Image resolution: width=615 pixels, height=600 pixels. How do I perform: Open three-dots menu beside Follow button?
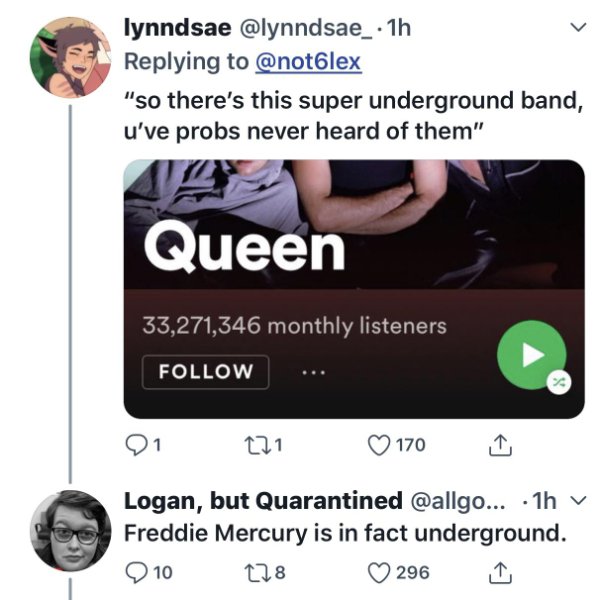(x=315, y=371)
